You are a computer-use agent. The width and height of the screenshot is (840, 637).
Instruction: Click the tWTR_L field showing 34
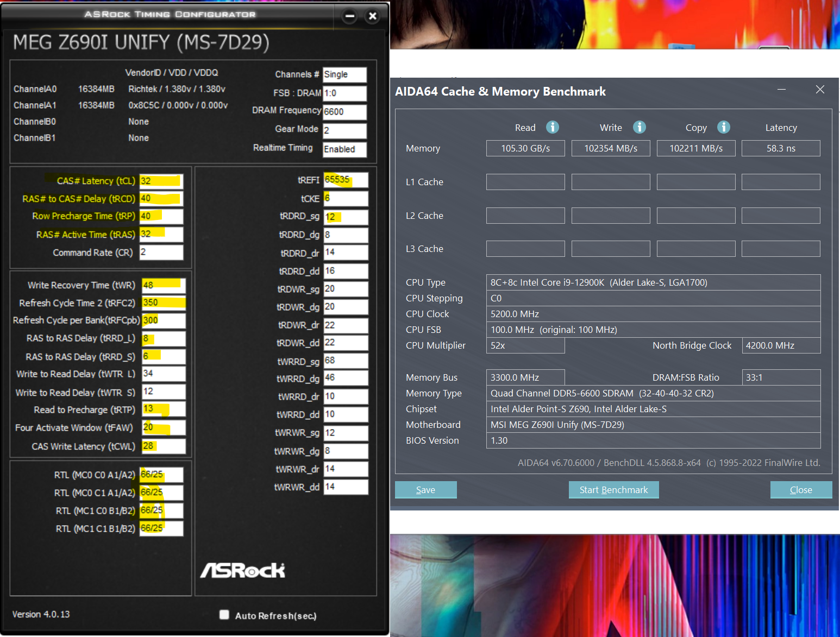[x=164, y=374]
